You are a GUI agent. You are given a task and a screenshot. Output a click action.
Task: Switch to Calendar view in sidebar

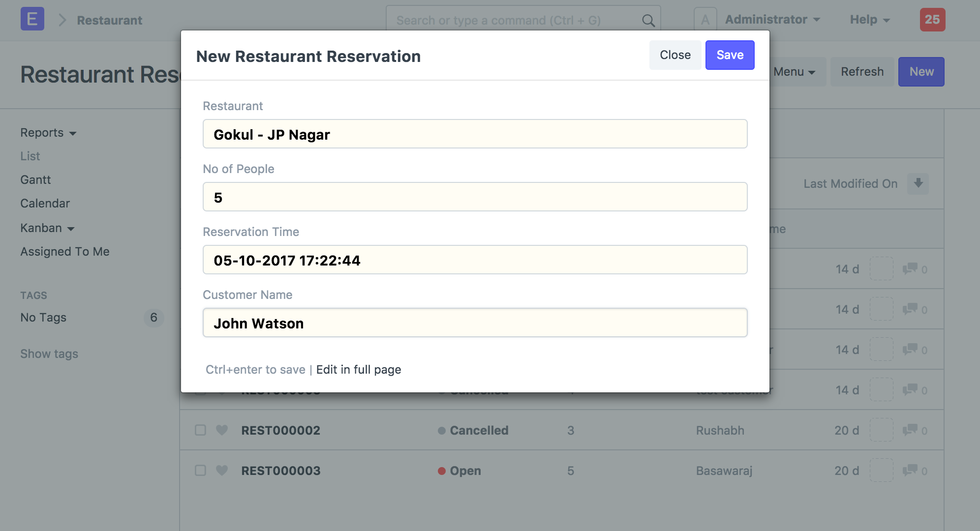tap(45, 204)
